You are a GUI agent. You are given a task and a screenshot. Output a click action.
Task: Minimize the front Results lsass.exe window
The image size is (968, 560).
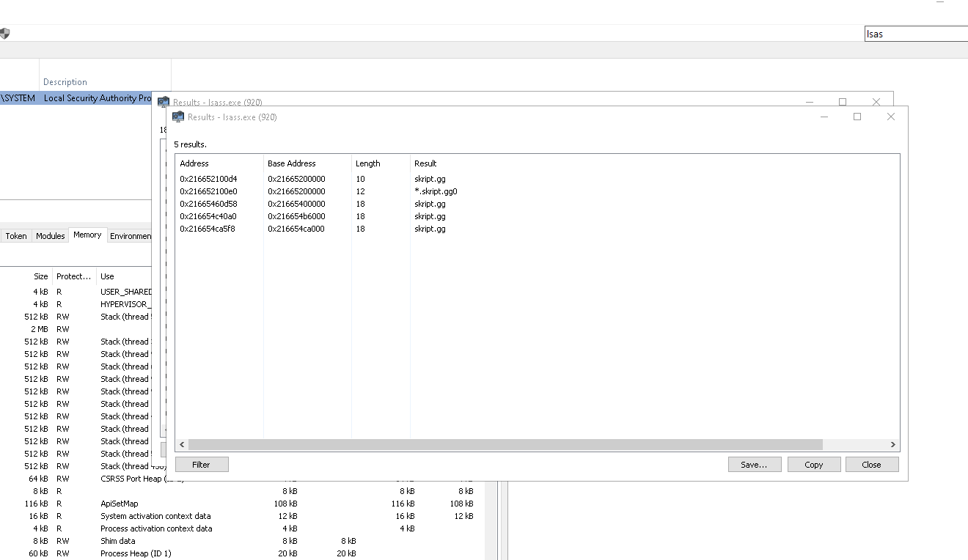[825, 117]
